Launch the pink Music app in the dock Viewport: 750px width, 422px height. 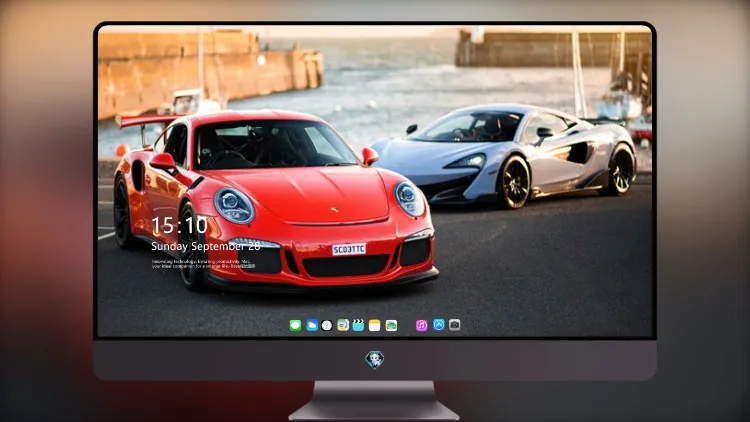point(421,325)
